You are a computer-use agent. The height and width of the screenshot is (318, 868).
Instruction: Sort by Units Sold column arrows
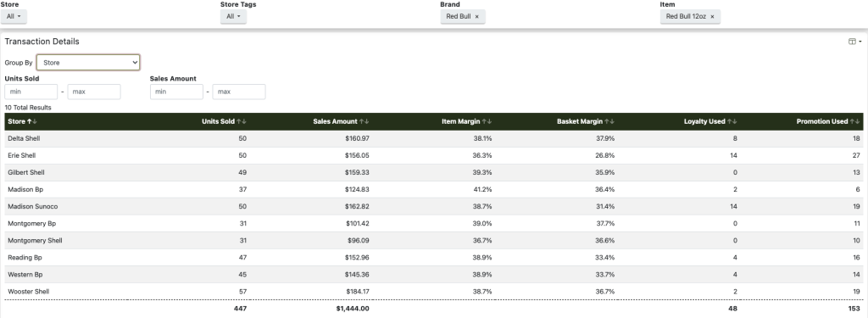(242, 121)
